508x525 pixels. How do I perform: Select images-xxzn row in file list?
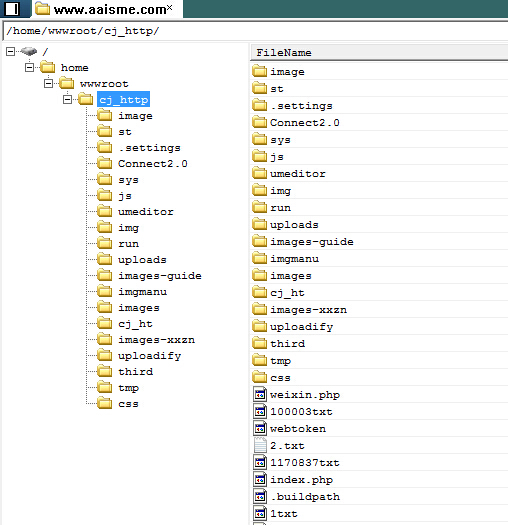pyautogui.click(x=379, y=309)
